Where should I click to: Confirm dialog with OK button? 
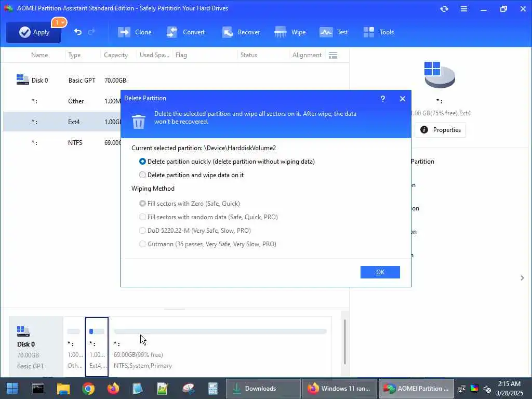pos(380,272)
